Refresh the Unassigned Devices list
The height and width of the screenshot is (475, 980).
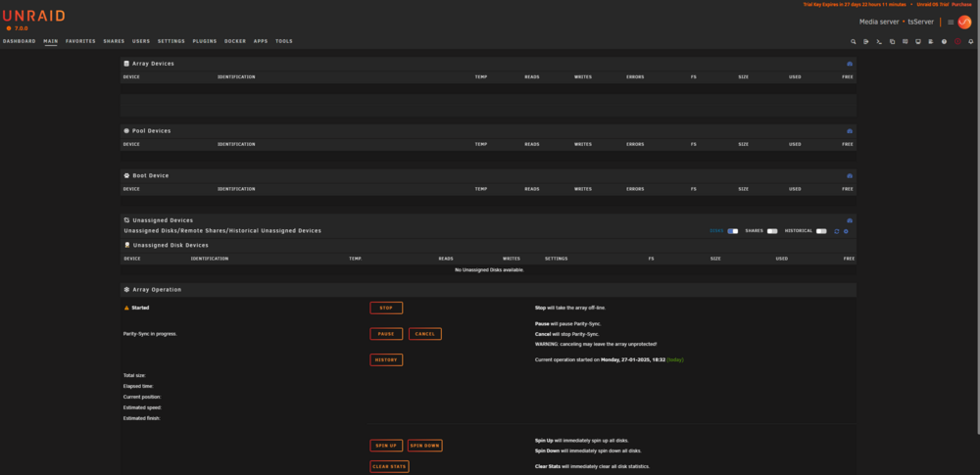tap(836, 231)
